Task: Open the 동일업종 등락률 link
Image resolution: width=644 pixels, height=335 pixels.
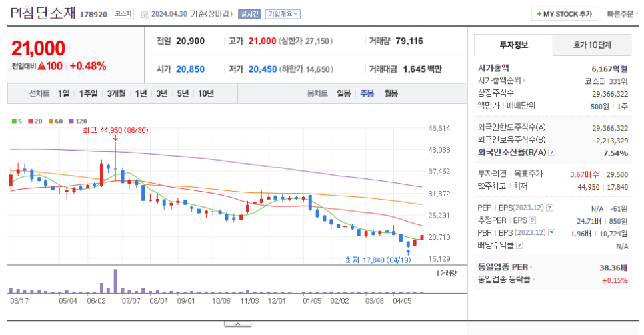Action: 506,280
